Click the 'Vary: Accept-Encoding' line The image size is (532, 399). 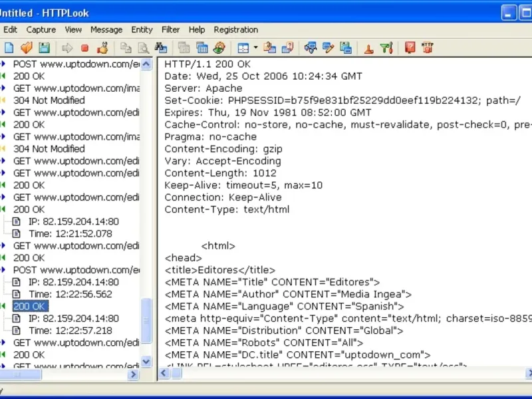click(223, 161)
